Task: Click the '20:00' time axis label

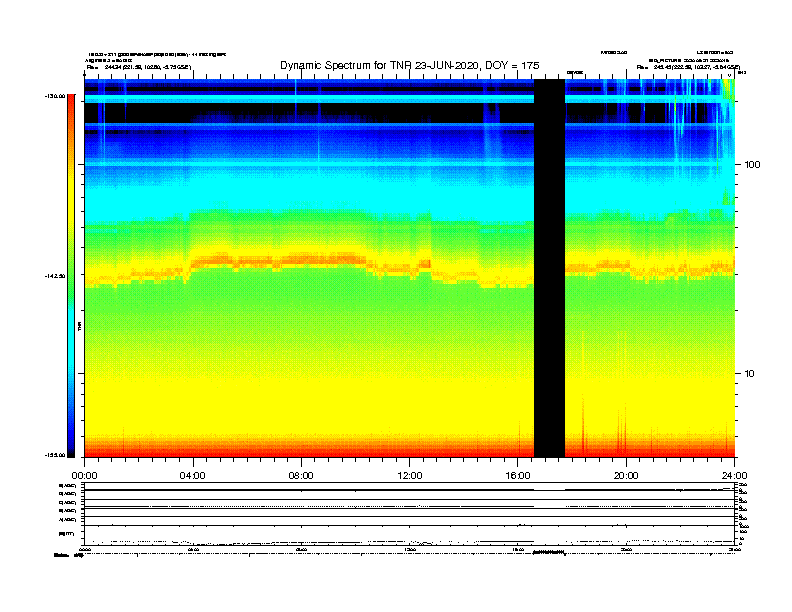Action: 626,476
